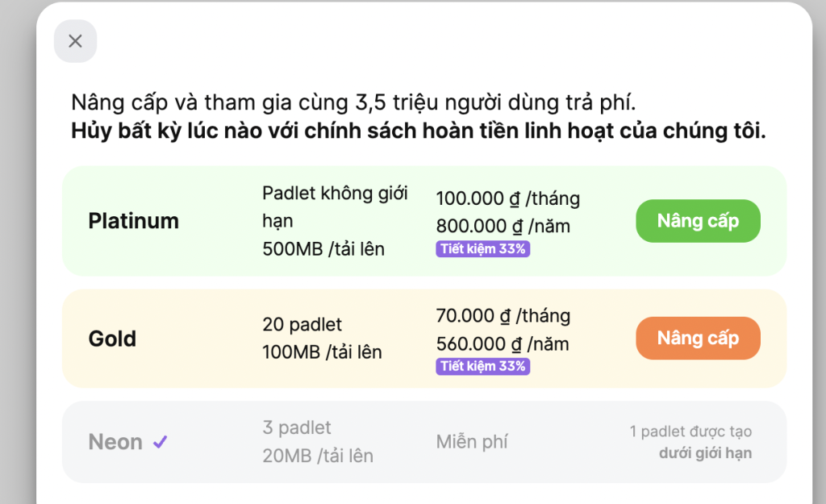
Task: Click 'Nâng cấp' for Gold
Action: click(x=698, y=338)
